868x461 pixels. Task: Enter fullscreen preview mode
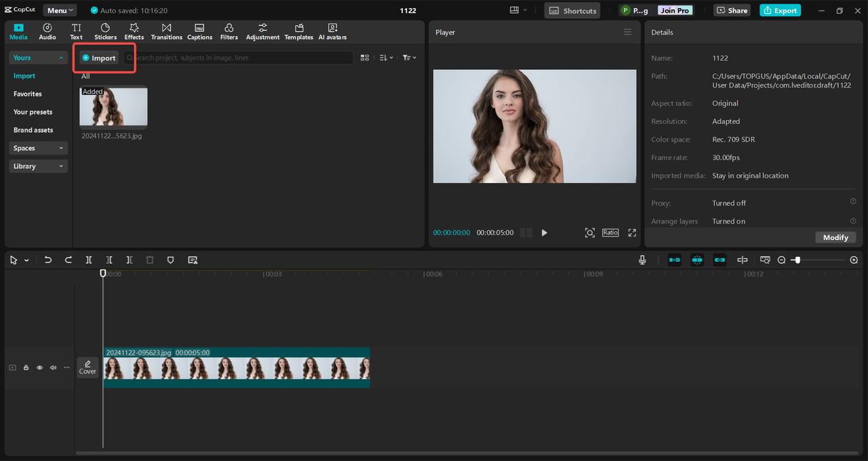[x=632, y=233]
